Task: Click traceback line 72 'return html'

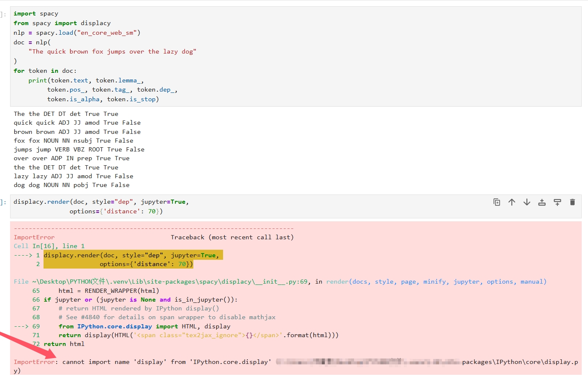Action: click(64, 344)
